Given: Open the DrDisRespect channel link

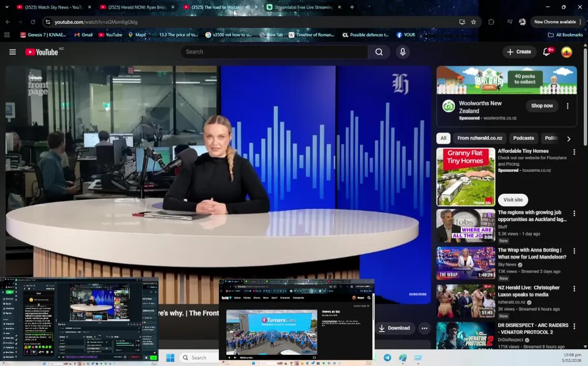Looking at the screenshot, I should [510, 340].
